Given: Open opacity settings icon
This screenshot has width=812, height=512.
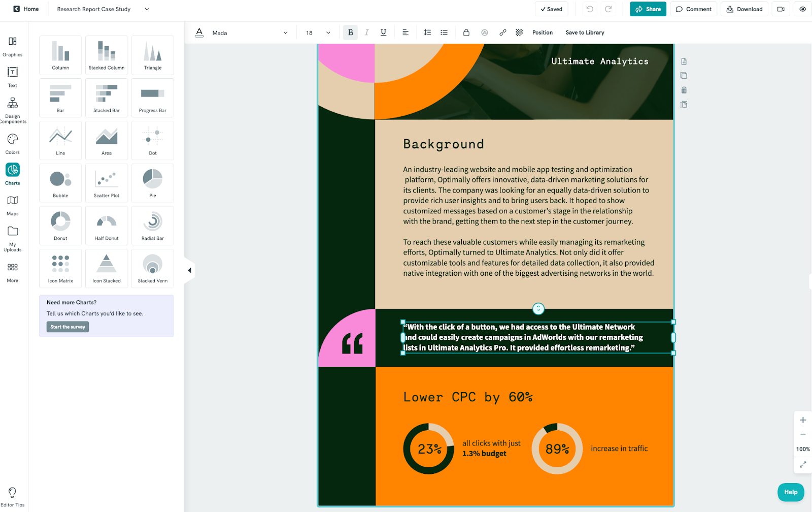Looking at the screenshot, I should (x=485, y=33).
